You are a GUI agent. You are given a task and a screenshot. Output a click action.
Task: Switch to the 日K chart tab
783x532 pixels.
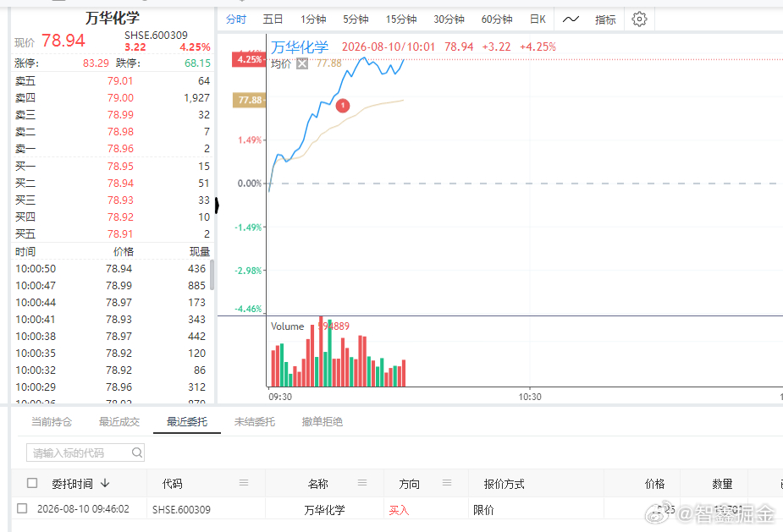click(x=538, y=19)
